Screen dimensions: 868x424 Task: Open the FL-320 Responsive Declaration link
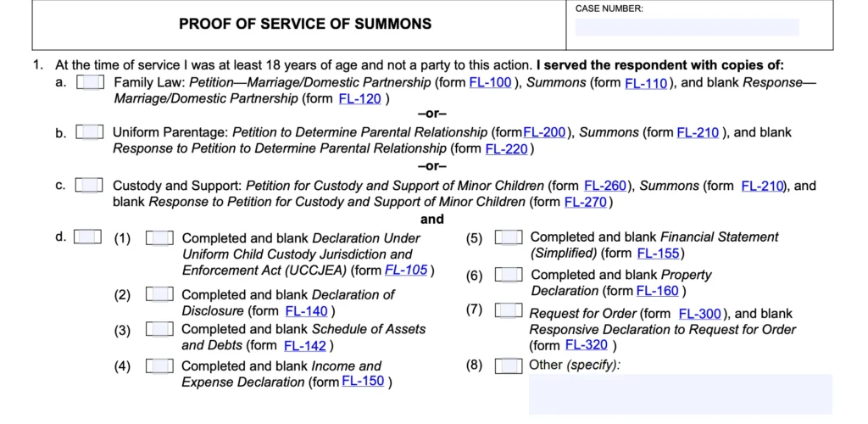(x=587, y=344)
